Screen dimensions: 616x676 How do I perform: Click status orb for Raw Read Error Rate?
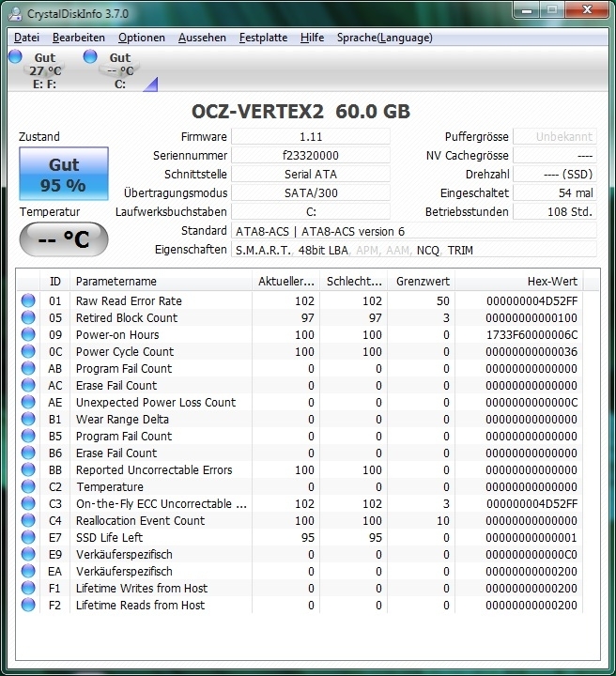[x=28, y=301]
